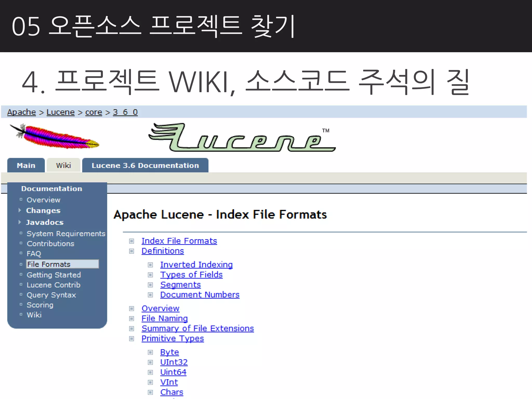Click the Apache feather logo
The height and width of the screenshot is (399, 532).
55,136
